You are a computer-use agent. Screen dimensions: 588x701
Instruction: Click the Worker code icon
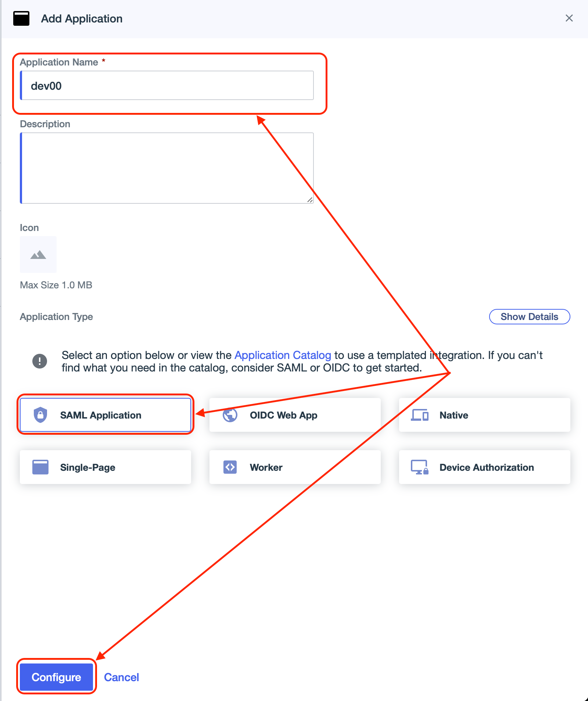(x=230, y=467)
